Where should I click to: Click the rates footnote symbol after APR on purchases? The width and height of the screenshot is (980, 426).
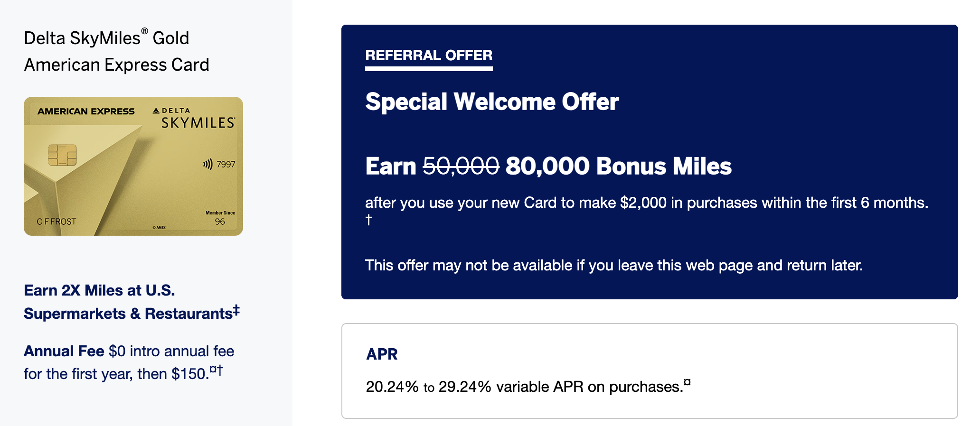click(687, 382)
